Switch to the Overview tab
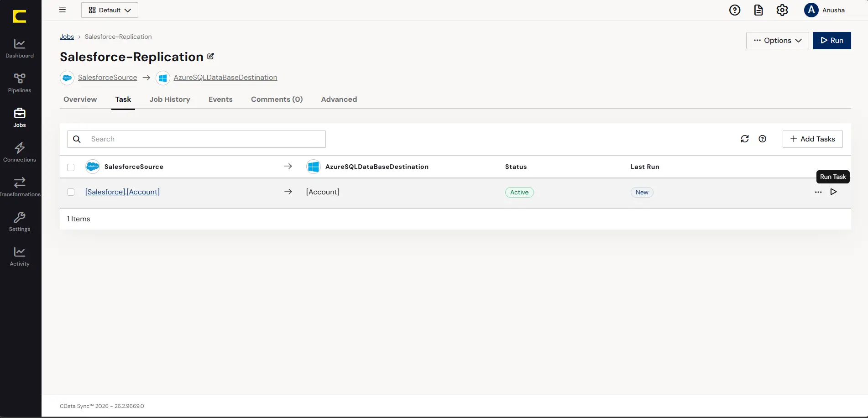Viewport: 868px width, 418px height. (x=80, y=99)
